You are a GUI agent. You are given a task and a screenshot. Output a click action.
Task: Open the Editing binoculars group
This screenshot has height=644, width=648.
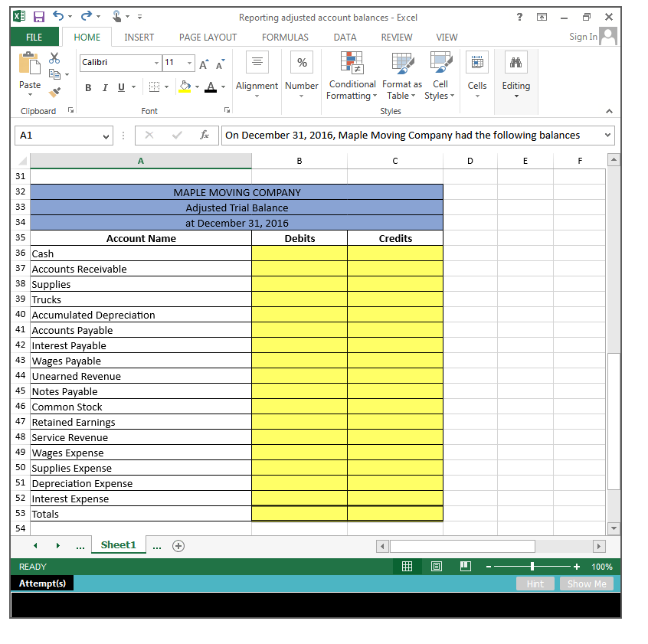(516, 75)
